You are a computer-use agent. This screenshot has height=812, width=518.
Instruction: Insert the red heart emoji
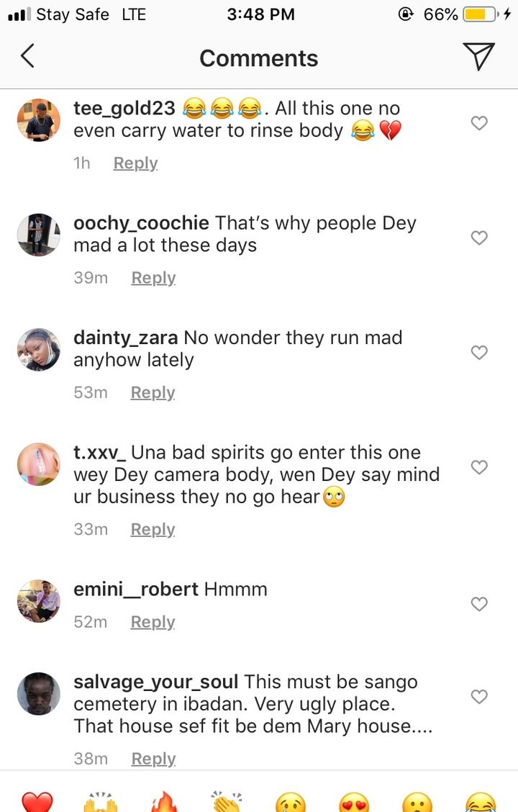[x=37, y=801]
